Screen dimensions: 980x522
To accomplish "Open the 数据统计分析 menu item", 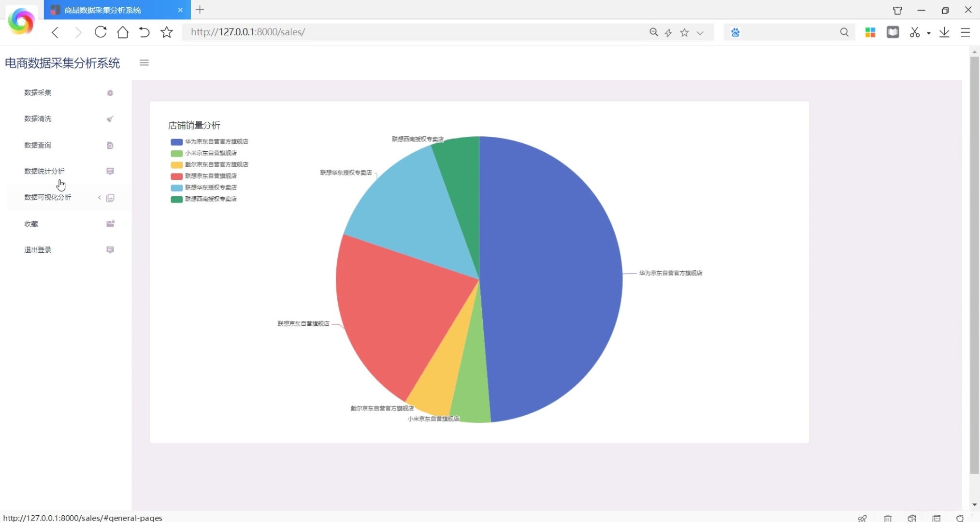I will [44, 172].
